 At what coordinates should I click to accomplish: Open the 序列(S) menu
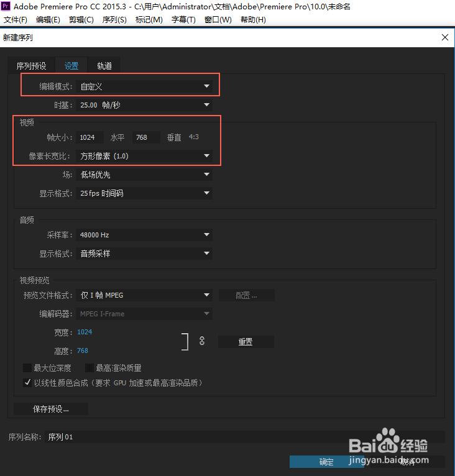coord(114,20)
